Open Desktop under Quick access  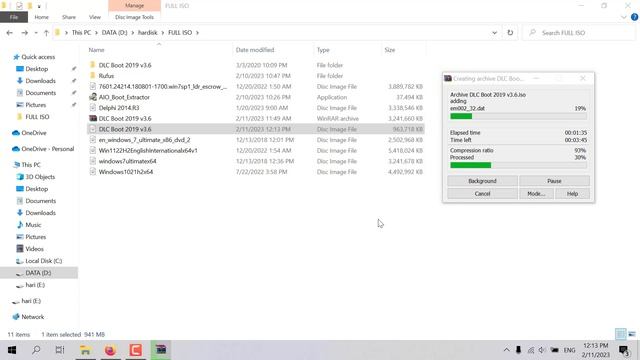tap(37, 69)
